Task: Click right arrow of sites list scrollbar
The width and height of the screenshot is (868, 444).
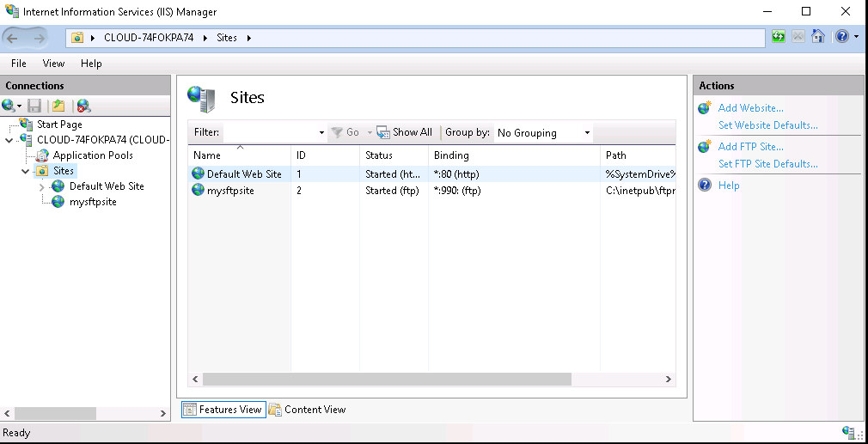Action: pyautogui.click(x=668, y=380)
